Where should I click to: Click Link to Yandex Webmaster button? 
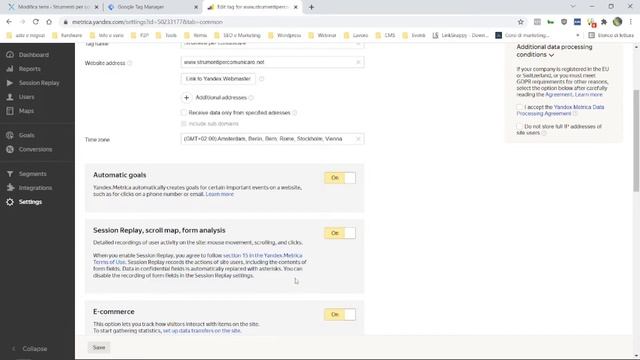click(218, 79)
